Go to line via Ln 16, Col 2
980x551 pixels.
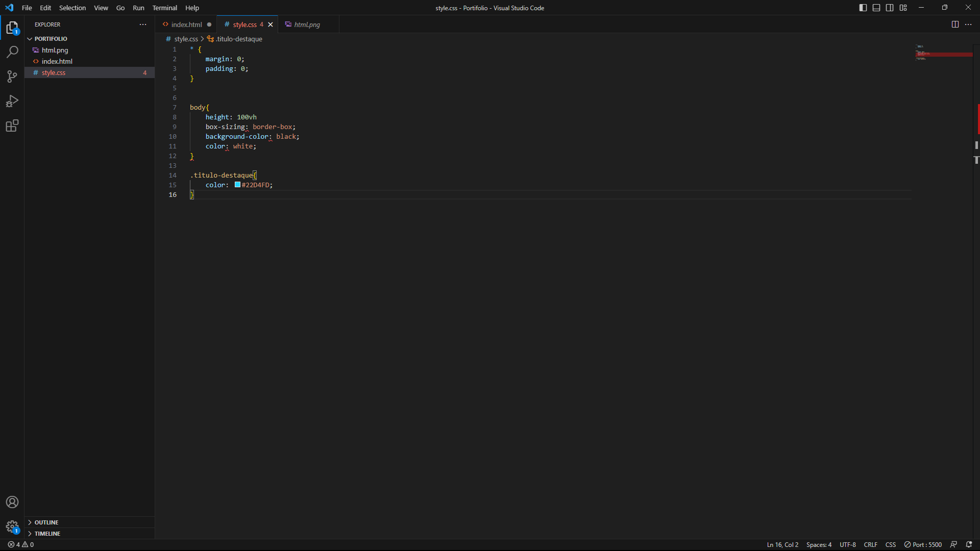coord(782,544)
